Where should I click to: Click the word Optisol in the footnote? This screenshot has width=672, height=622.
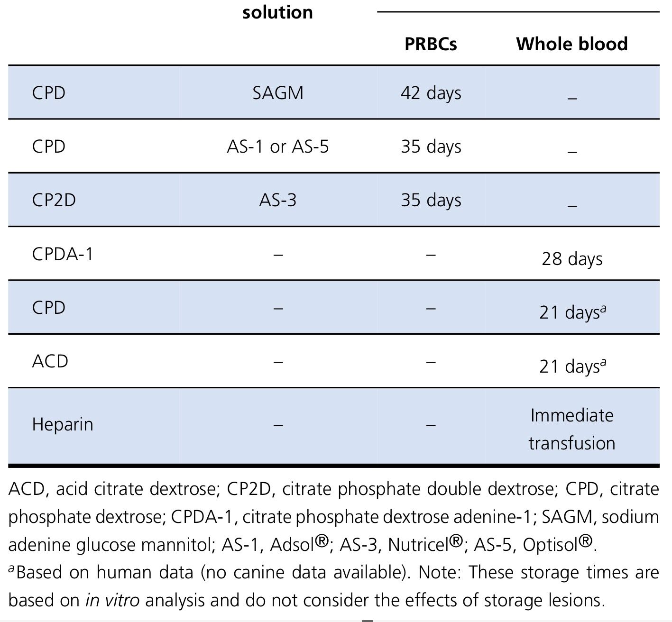[x=550, y=545]
